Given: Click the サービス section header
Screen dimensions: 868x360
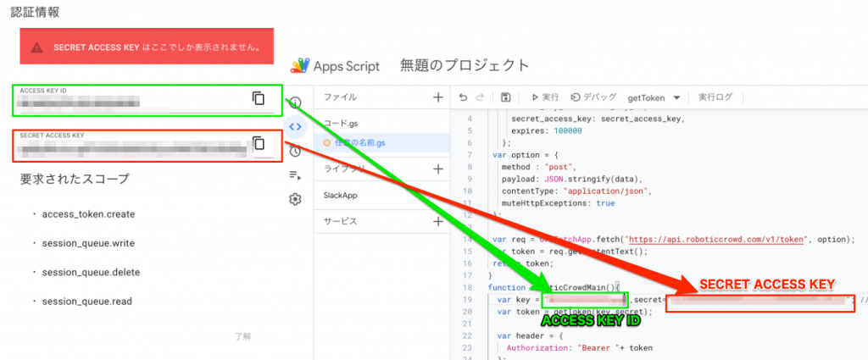Looking at the screenshot, I should click(x=340, y=222).
